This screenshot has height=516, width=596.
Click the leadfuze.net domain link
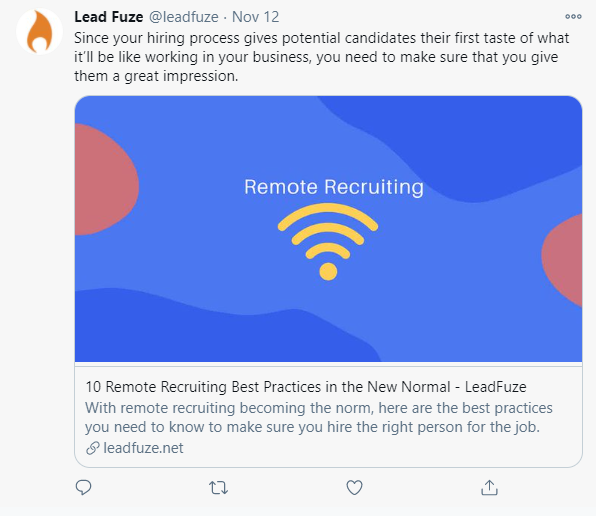[x=143, y=448]
